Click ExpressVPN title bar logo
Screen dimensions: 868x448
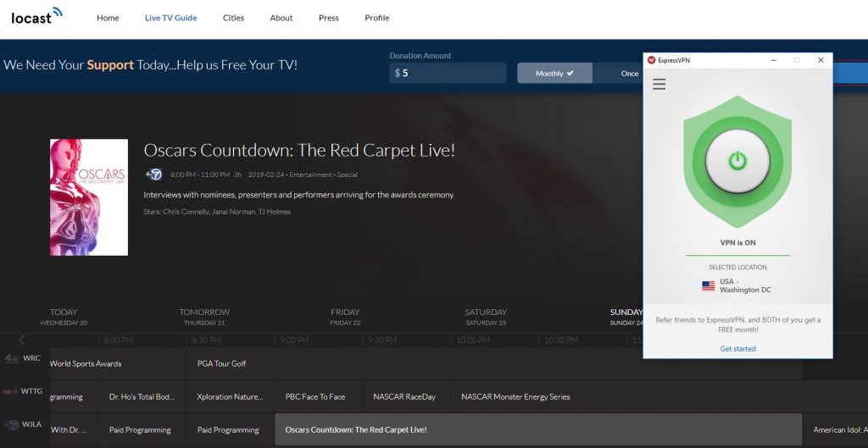click(x=652, y=60)
